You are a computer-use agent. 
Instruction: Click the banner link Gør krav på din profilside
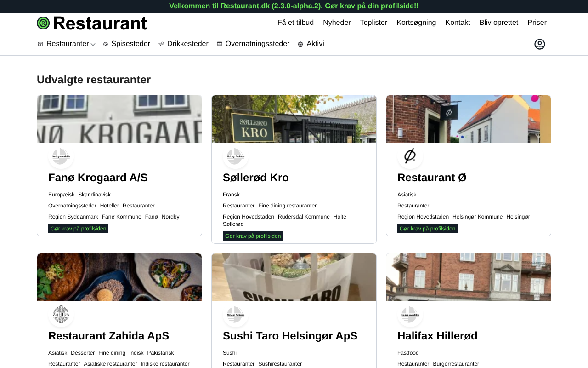372,6
